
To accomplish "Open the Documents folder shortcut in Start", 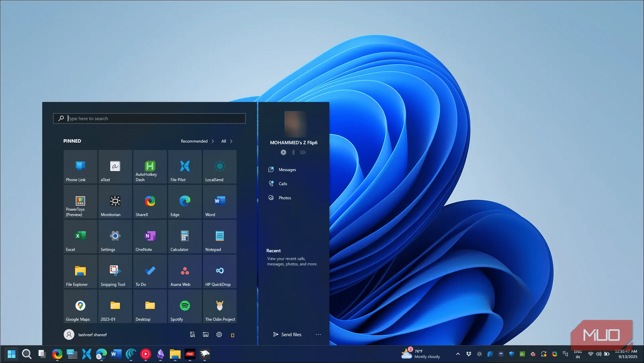I will [192, 334].
